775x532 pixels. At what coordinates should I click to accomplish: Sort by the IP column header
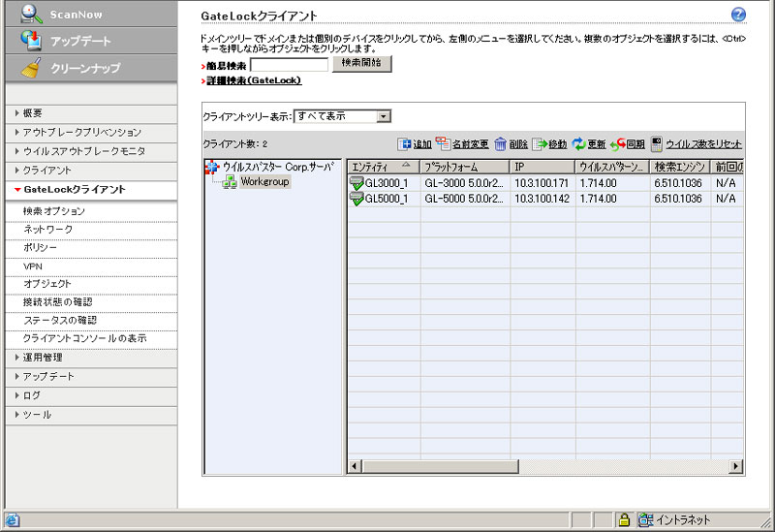point(542,167)
